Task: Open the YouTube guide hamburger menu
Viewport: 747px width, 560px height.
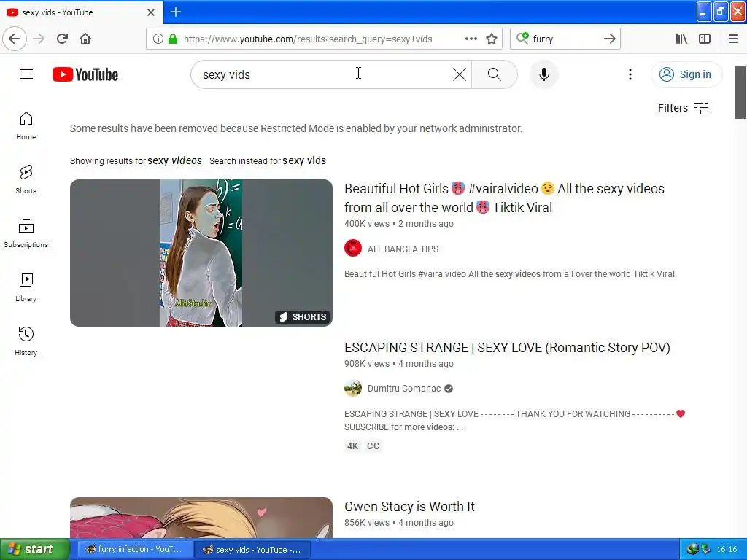Action: (x=26, y=74)
